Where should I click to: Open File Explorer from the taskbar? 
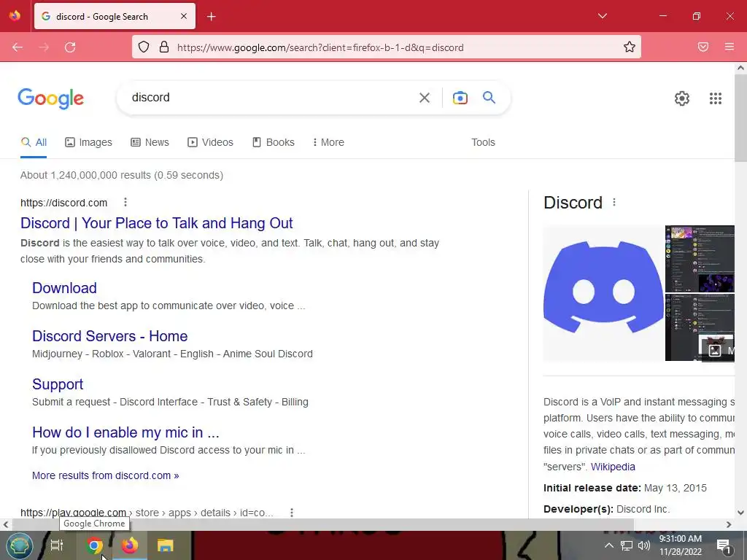[x=166, y=545]
